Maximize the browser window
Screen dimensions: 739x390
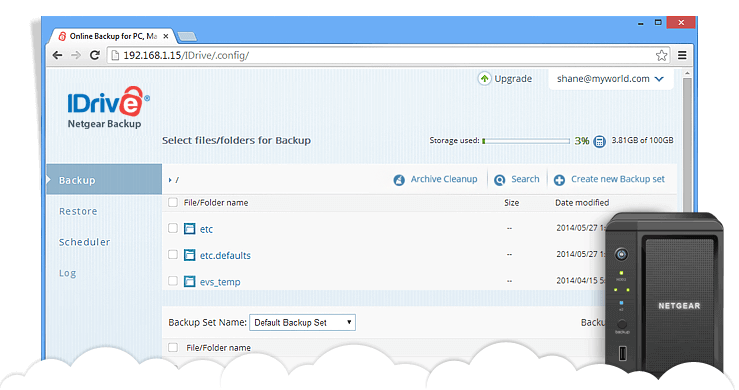(658, 22)
